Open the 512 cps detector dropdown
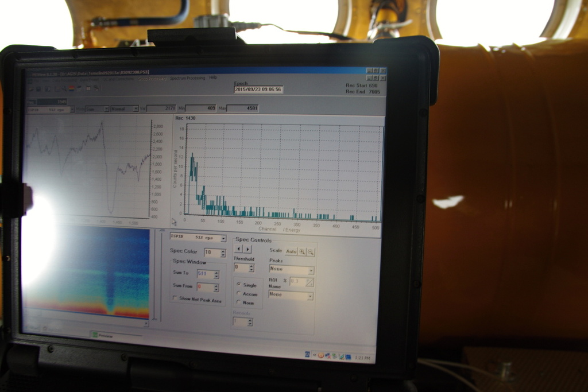The width and height of the screenshot is (588, 392). (x=223, y=238)
